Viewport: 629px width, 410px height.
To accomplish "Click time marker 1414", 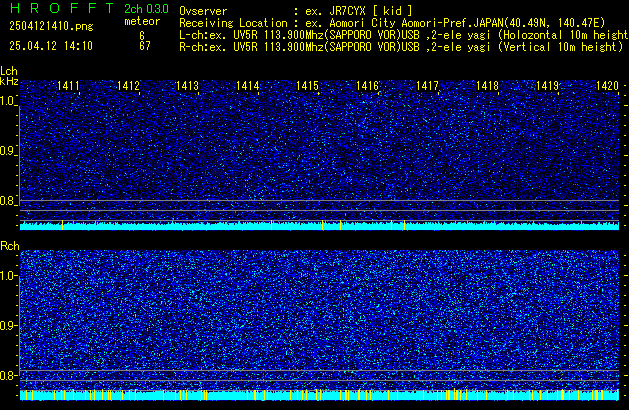I will 248,86.
